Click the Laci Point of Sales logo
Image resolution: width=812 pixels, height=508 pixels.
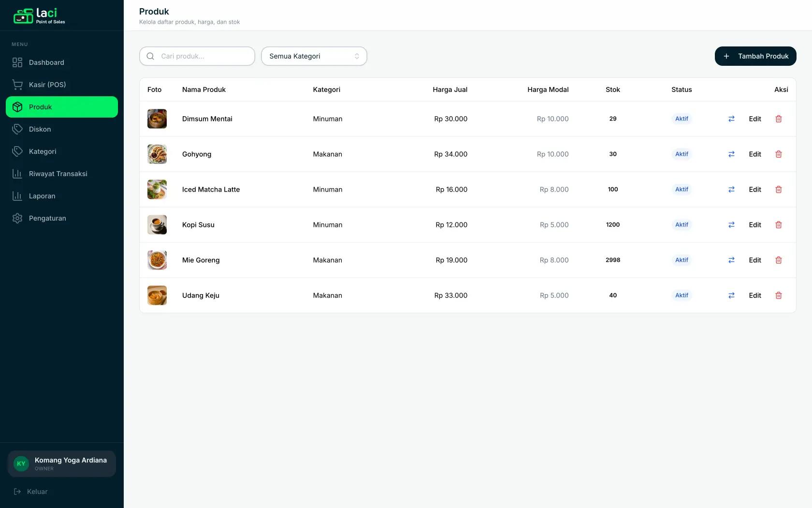39,16
